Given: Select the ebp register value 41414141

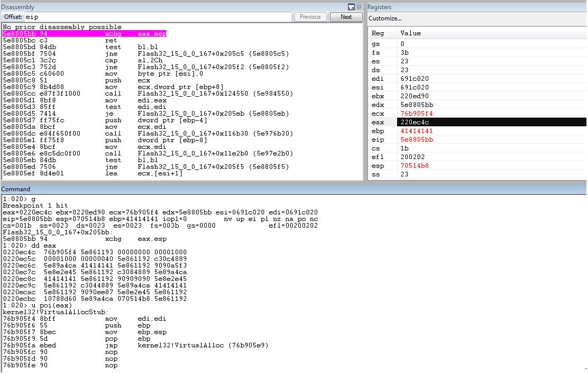Looking at the screenshot, I should (416, 131).
